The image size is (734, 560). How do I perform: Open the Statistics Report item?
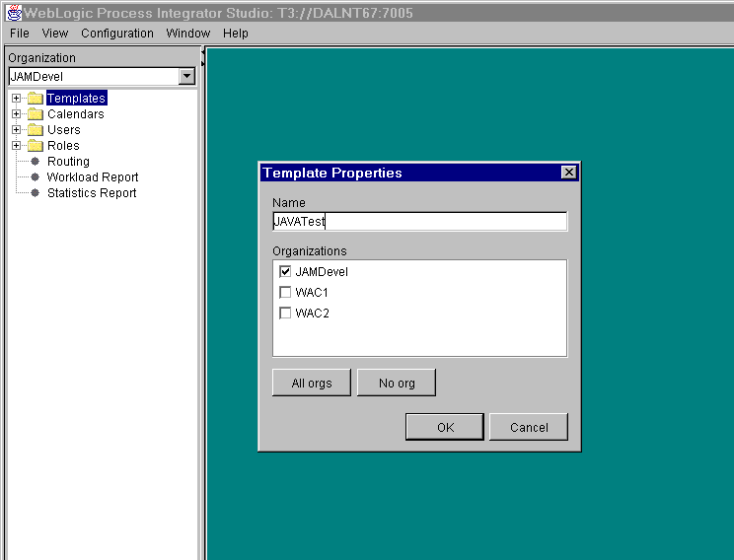[x=92, y=193]
